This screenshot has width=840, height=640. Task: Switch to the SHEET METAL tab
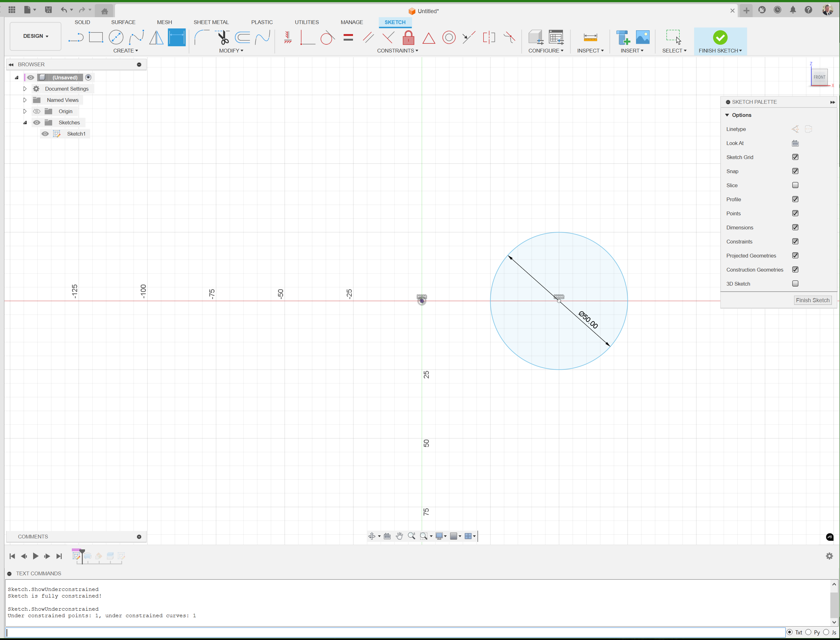coord(211,22)
